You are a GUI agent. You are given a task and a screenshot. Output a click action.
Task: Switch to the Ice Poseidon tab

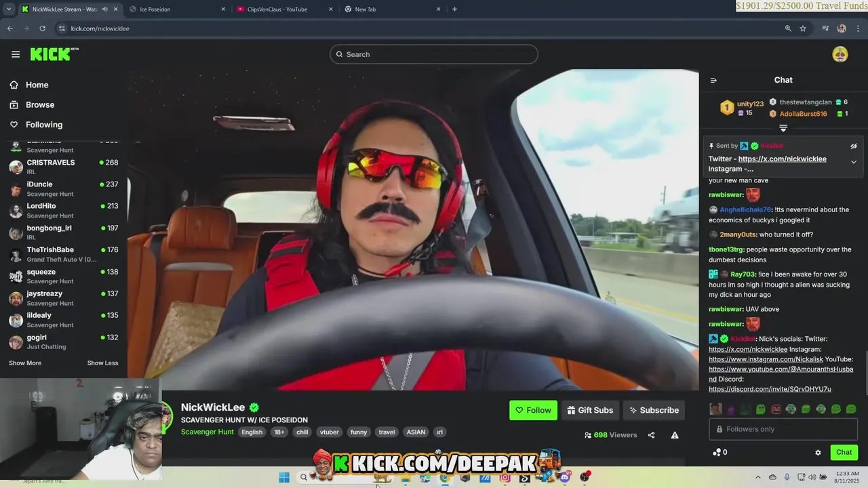pos(176,9)
